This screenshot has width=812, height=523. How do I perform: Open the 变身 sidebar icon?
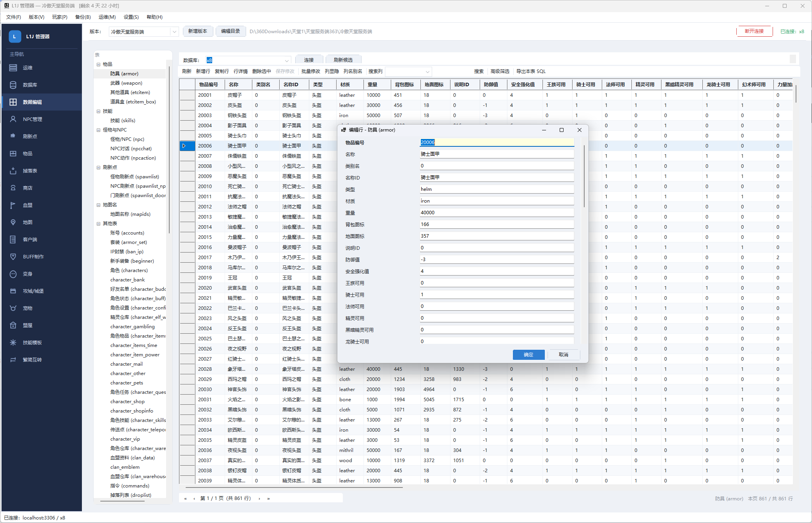(x=13, y=274)
